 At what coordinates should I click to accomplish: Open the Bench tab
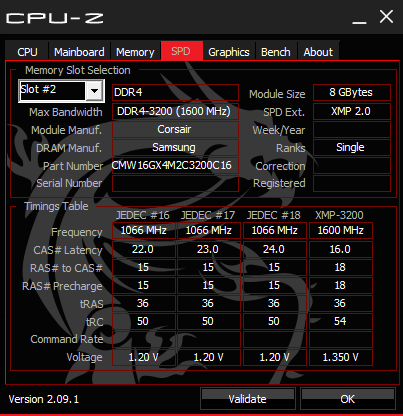pos(276,52)
